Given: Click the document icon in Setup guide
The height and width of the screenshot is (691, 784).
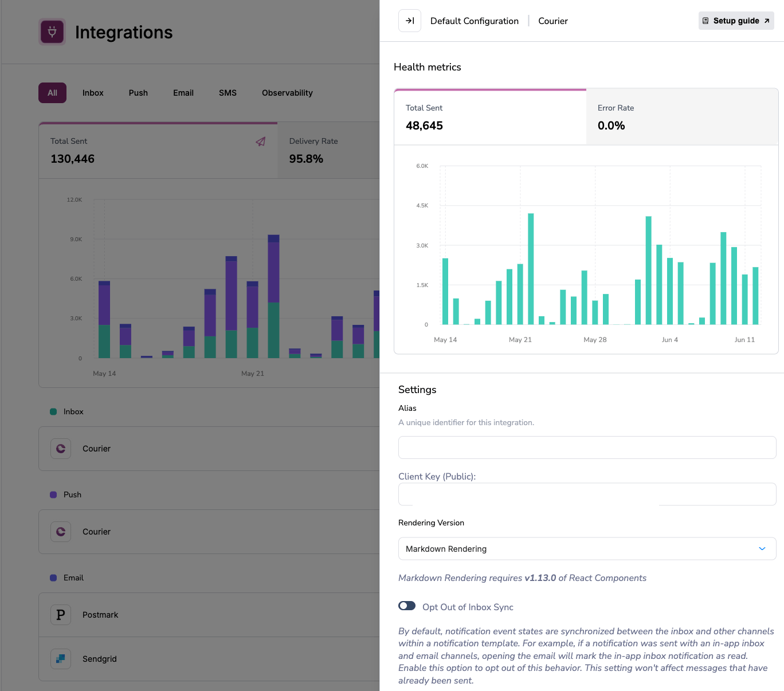Looking at the screenshot, I should pos(705,21).
